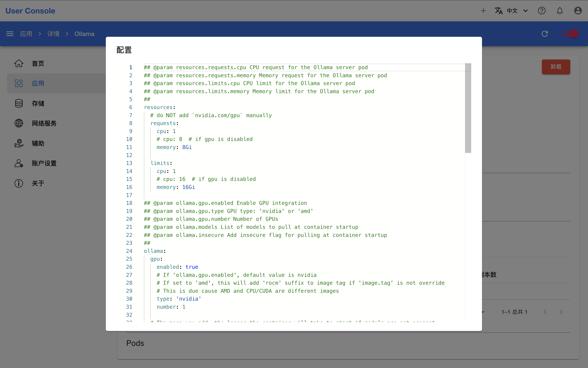Click the 'requests:' key on line 8
This screenshot has height=368, width=588.
[165, 123]
